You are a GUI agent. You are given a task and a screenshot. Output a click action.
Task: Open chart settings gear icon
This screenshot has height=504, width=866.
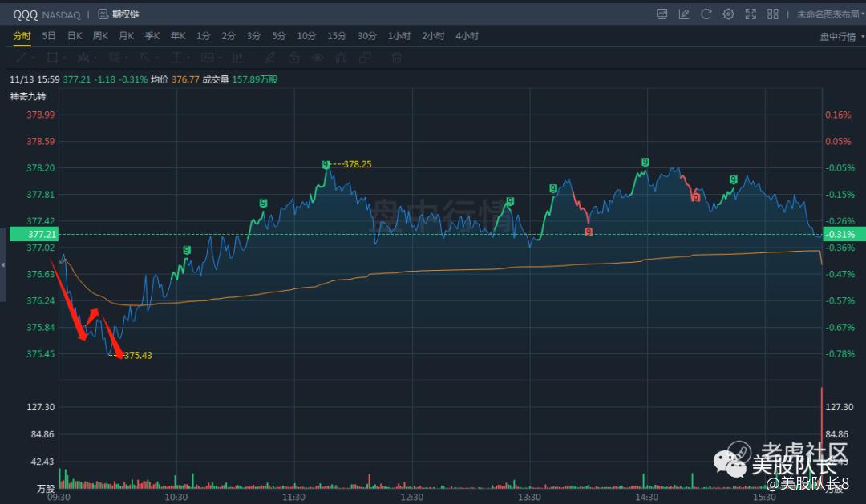click(x=728, y=14)
